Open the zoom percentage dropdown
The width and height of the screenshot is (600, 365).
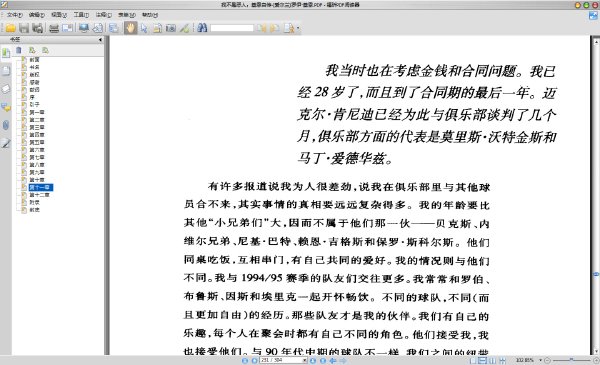click(540, 360)
